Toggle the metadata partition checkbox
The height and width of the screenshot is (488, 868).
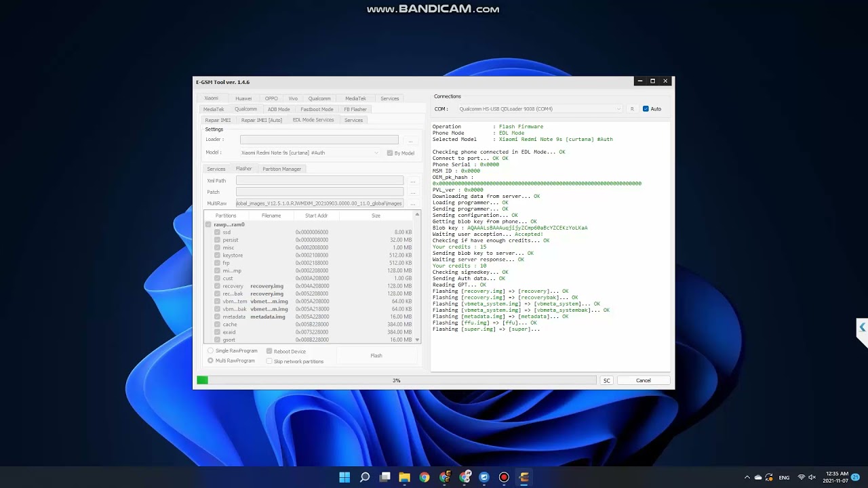217,317
